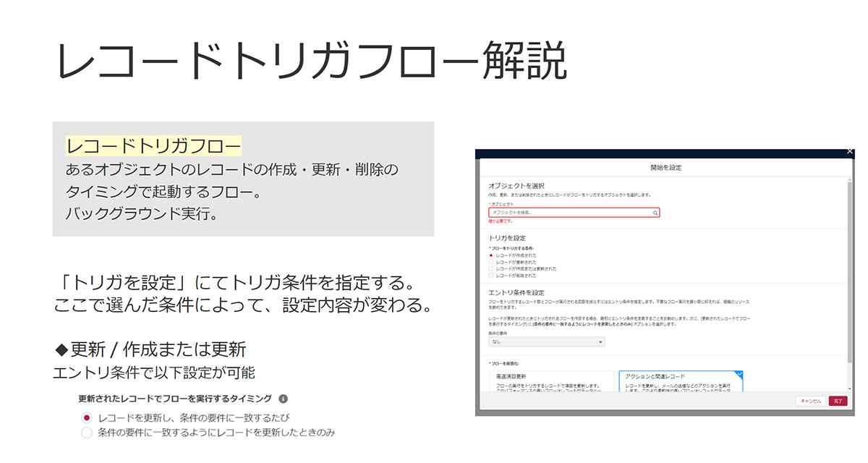Click the エントリ条件を設定 section heading
The width and height of the screenshot is (868, 463).
coord(516,292)
